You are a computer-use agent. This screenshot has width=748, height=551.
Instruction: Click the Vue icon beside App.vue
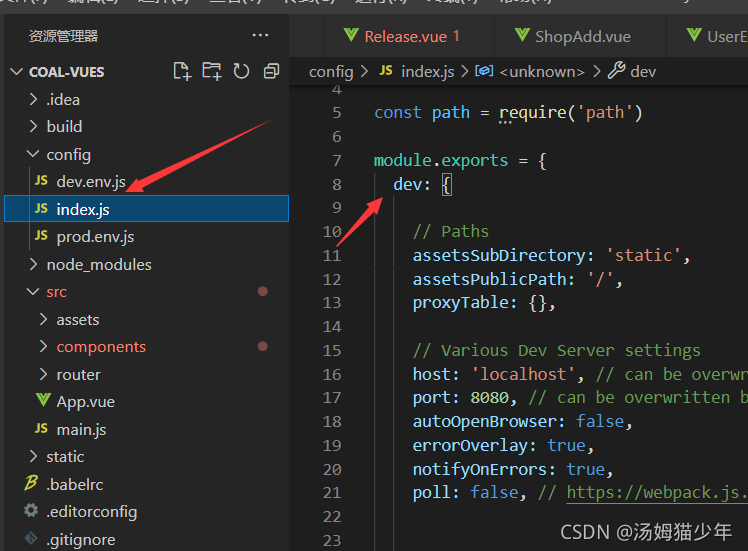[x=43, y=400]
